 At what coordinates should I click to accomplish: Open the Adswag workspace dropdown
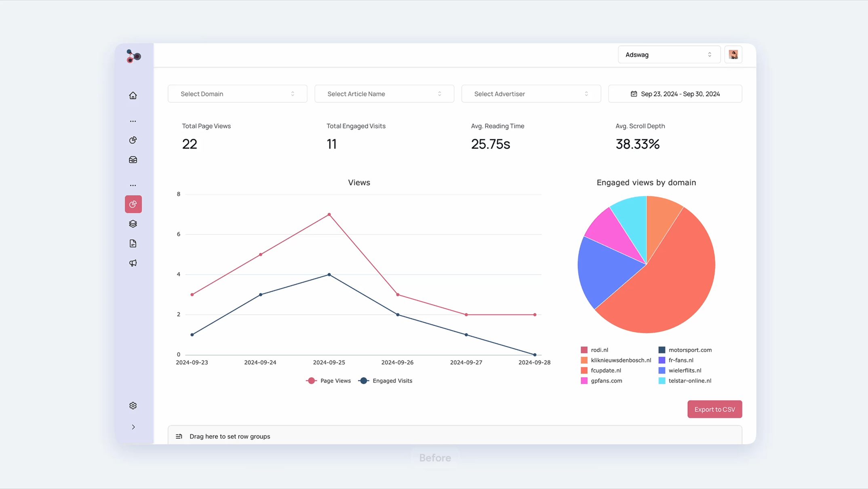click(x=669, y=55)
